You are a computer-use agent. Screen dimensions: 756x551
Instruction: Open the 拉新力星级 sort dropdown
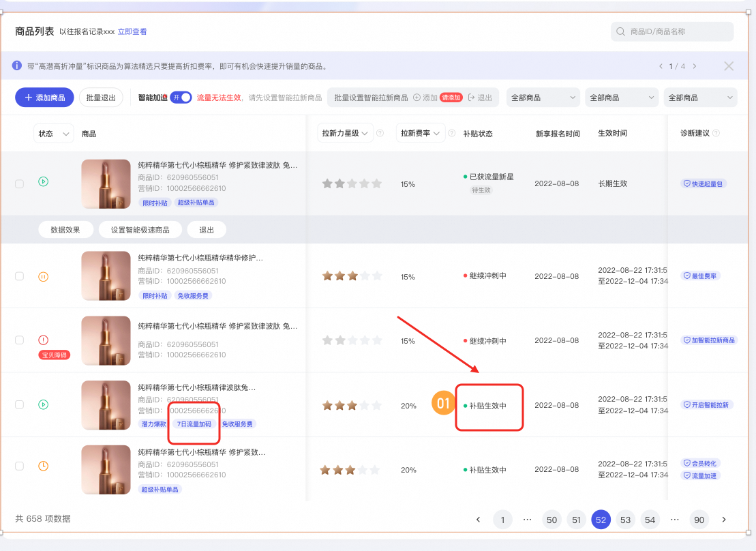pyautogui.click(x=345, y=133)
